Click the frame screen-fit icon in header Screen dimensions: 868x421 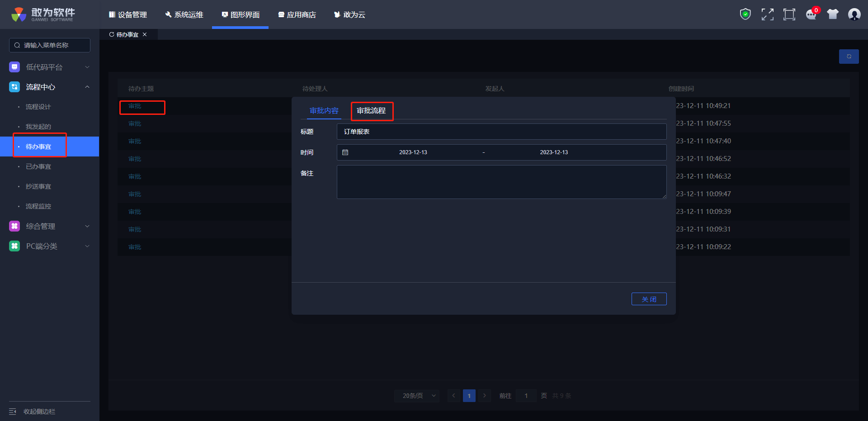coord(789,14)
